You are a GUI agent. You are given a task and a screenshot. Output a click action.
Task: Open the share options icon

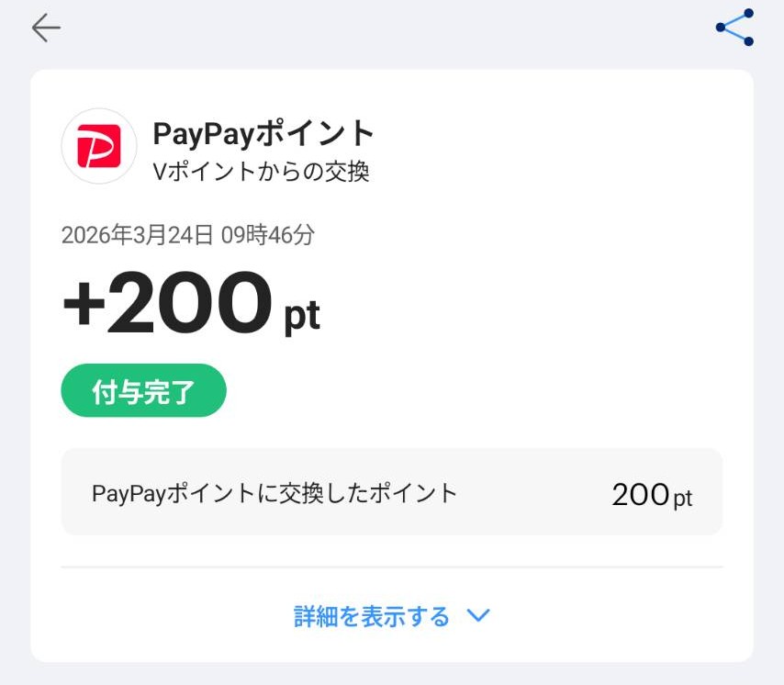coord(734,28)
